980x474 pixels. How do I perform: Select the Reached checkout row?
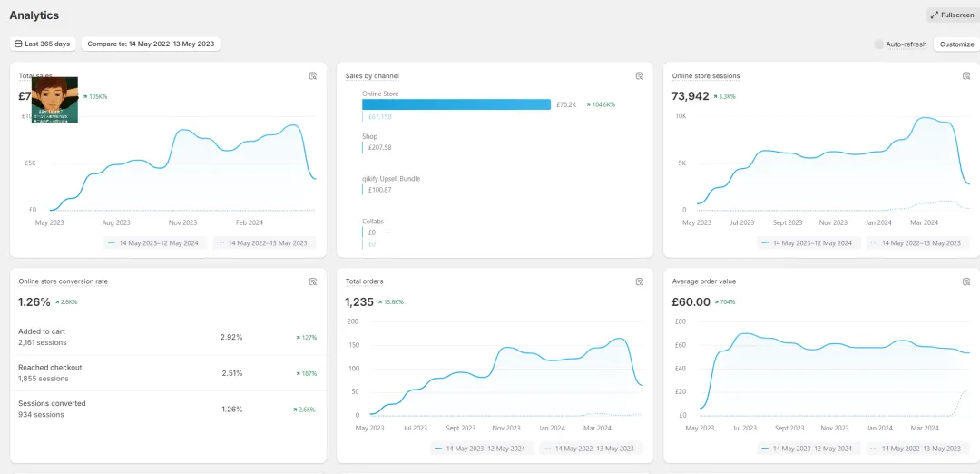coord(168,373)
